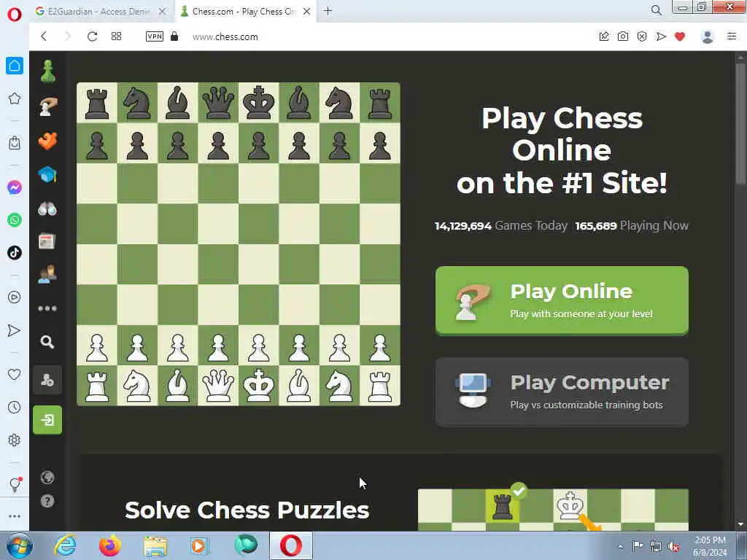The height and width of the screenshot is (560, 747).
Task: Launch Firefox from the taskbar
Action: coord(110,545)
